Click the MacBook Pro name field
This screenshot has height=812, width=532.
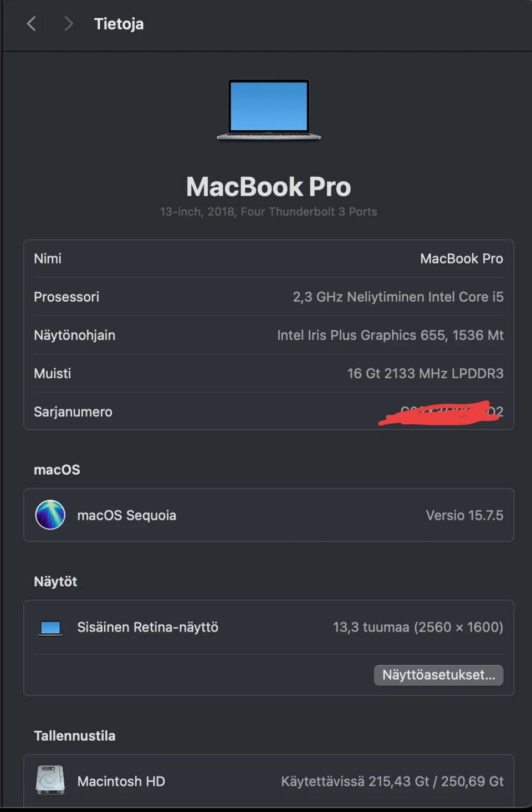click(x=461, y=259)
